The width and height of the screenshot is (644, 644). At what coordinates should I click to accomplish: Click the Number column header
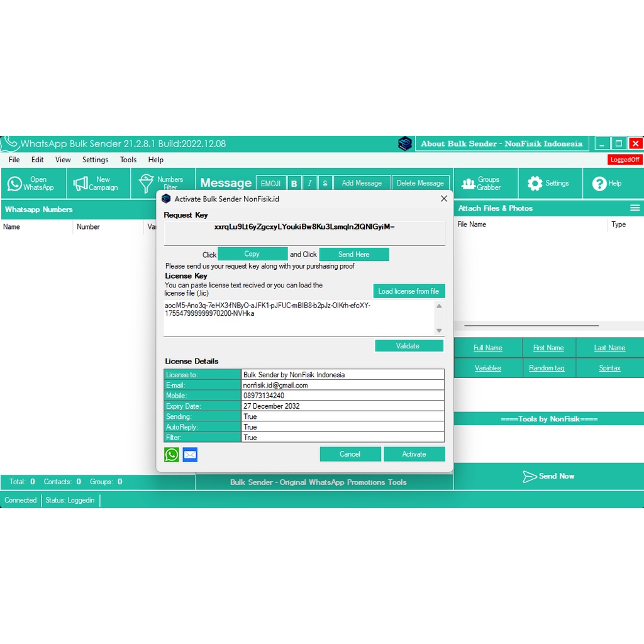point(108,226)
